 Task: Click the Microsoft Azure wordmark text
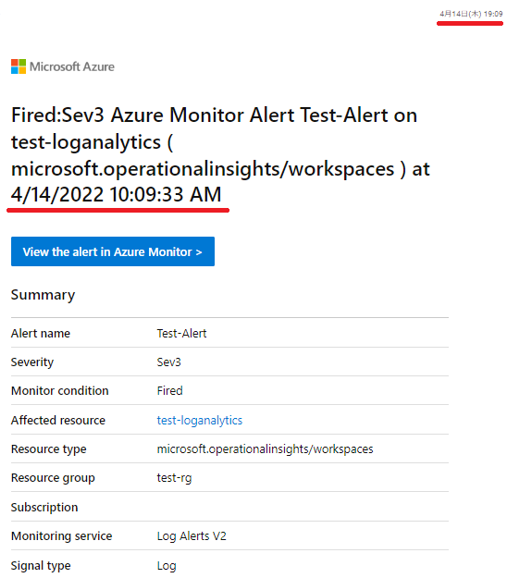click(x=72, y=66)
